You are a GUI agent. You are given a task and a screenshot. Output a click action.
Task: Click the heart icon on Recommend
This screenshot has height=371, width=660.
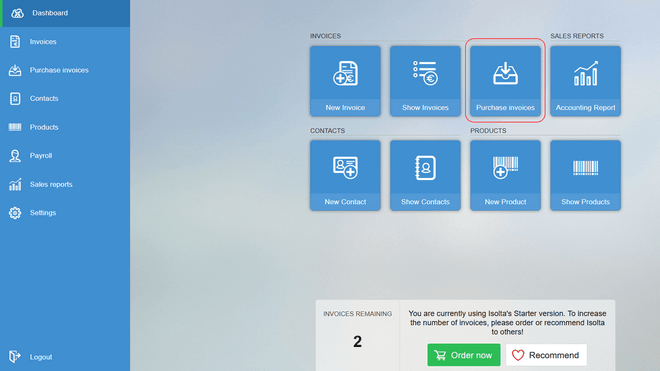click(x=518, y=355)
